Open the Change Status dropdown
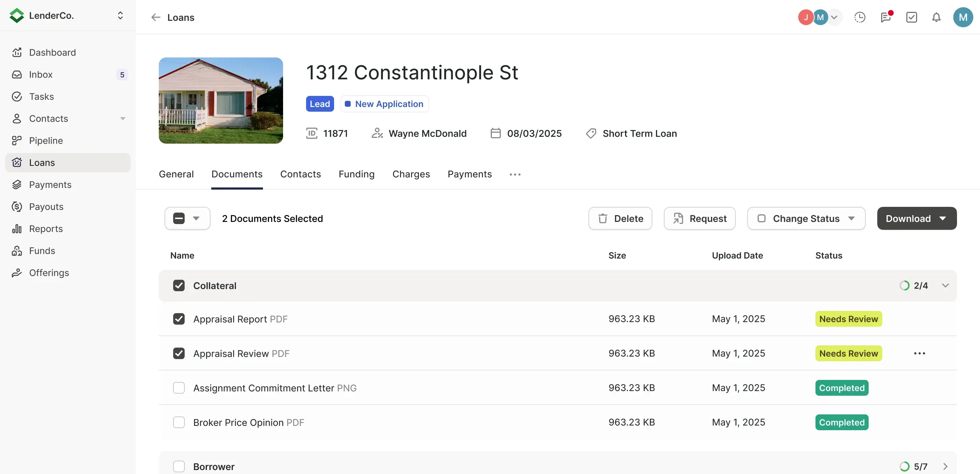This screenshot has height=474, width=980. 806,218
